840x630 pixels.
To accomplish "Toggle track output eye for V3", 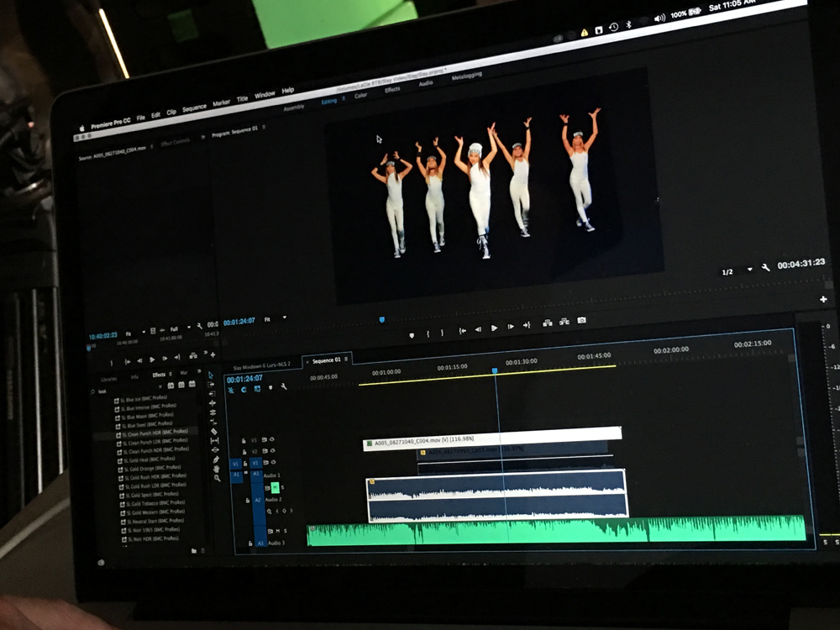I will [x=271, y=439].
